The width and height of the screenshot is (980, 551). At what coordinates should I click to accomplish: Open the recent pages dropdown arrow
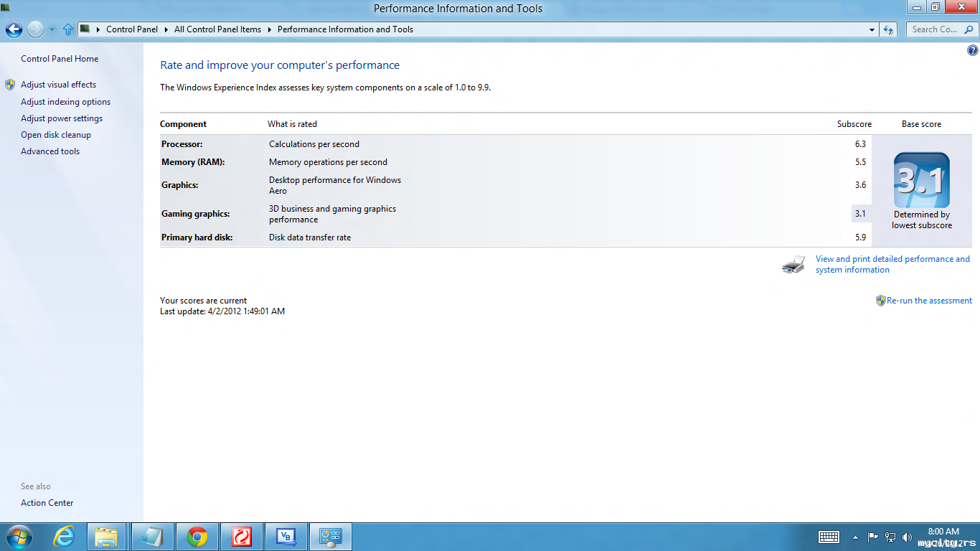point(52,30)
